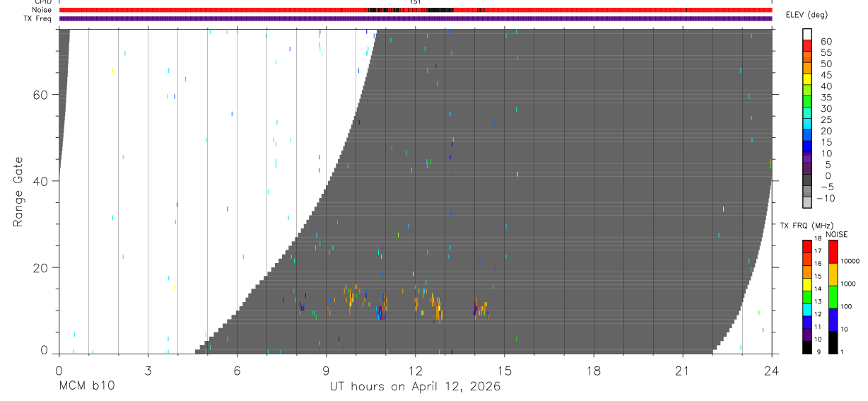Click the black TX FRQ swatch between 9 and 10
The image size is (868, 401).
(x=807, y=347)
